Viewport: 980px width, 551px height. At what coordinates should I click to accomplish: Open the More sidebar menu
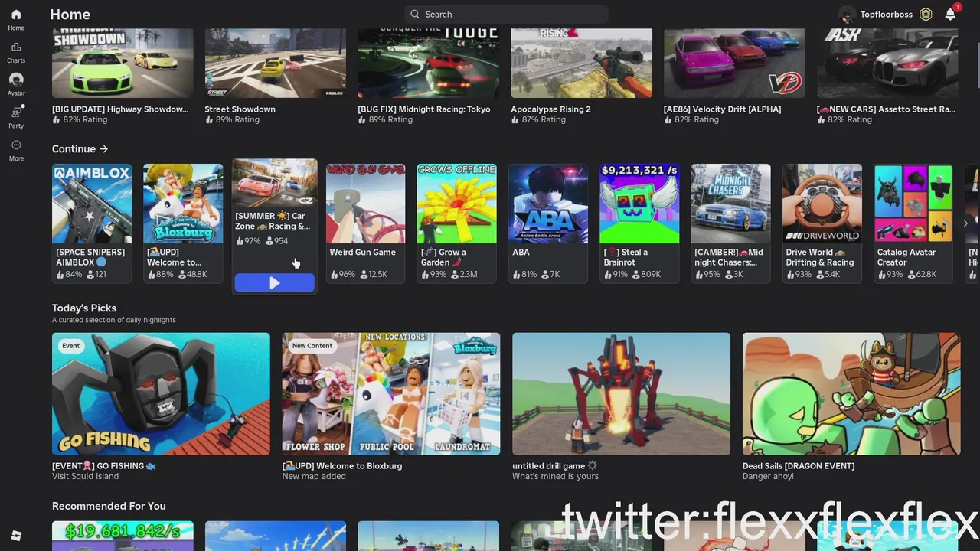(16, 145)
